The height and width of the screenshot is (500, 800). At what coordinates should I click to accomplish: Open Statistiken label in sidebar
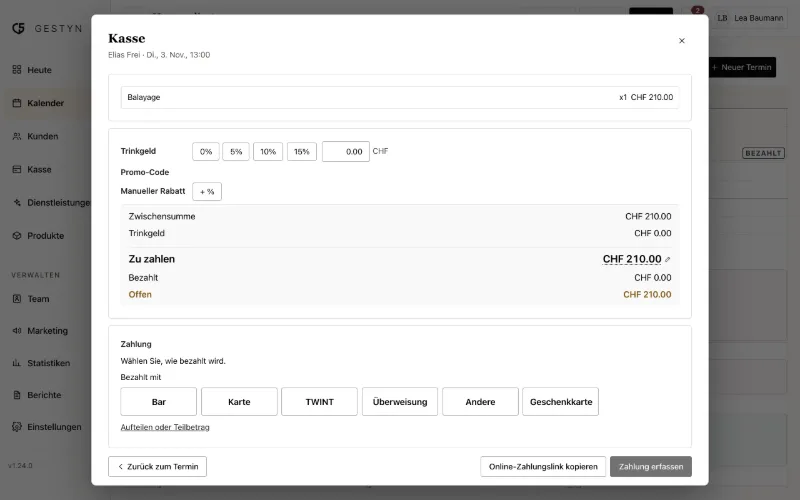pyautogui.click(x=48, y=363)
